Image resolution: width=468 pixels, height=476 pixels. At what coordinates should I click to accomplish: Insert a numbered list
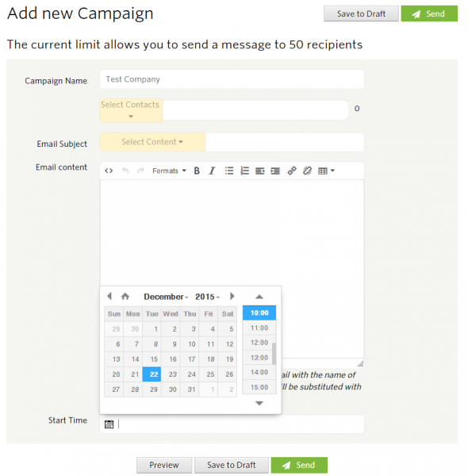(244, 171)
